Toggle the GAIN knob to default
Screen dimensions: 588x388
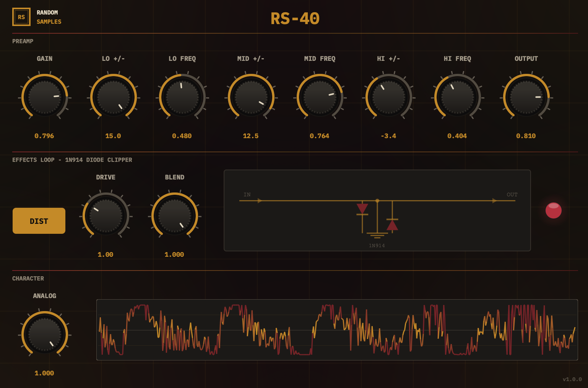[x=44, y=97]
